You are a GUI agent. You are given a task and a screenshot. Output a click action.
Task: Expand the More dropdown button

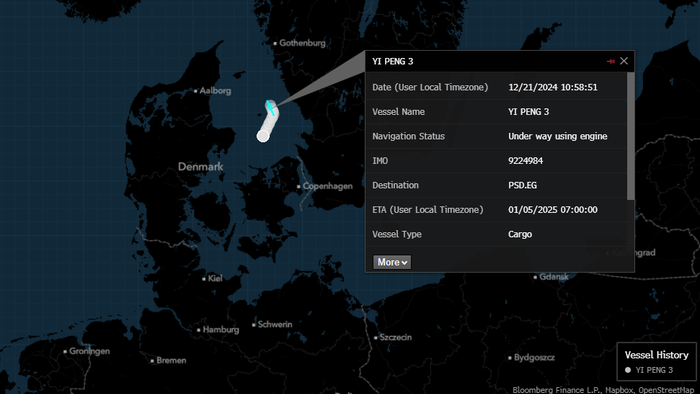392,262
